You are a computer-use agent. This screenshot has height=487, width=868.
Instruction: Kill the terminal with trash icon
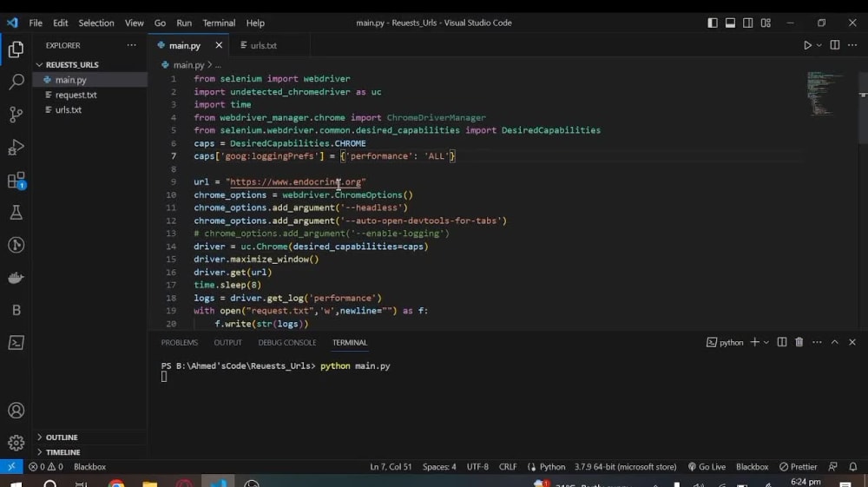[799, 343]
